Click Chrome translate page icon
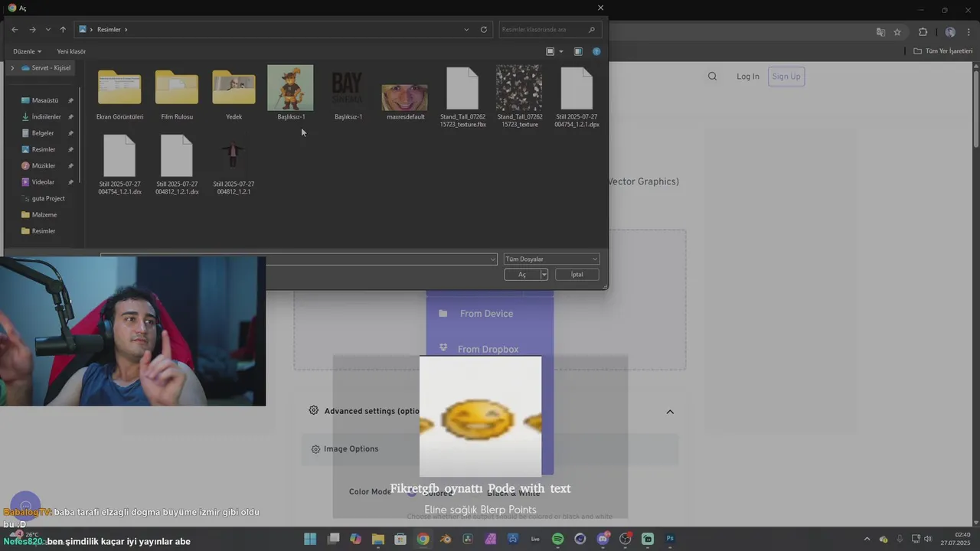The image size is (980, 551). (x=880, y=32)
